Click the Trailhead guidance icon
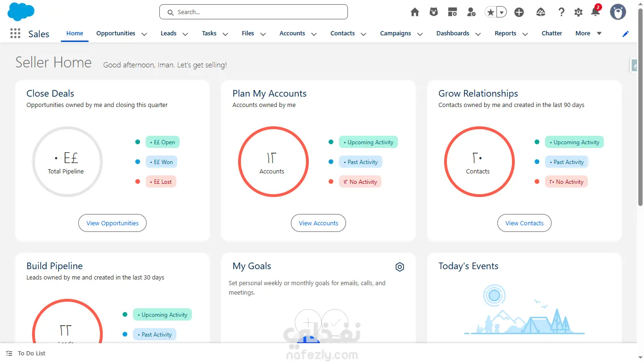Image resolution: width=644 pixels, height=362 pixels. (x=541, y=12)
